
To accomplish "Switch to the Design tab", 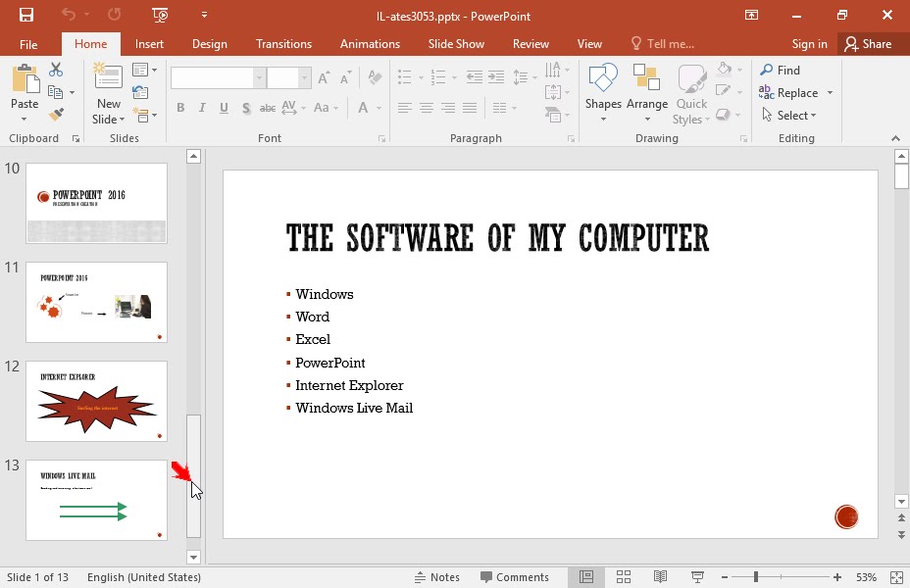I will click(x=210, y=44).
